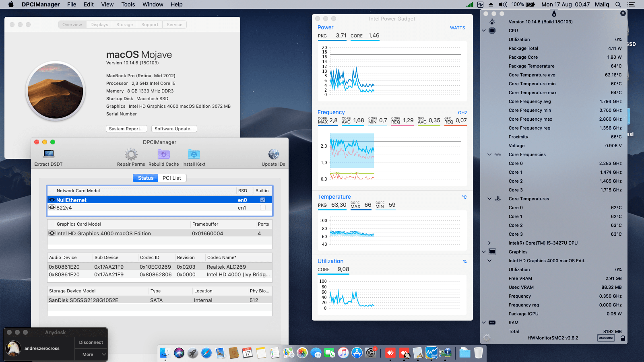
Task: Open Update IDs in DPCIManager
Action: 273,154
